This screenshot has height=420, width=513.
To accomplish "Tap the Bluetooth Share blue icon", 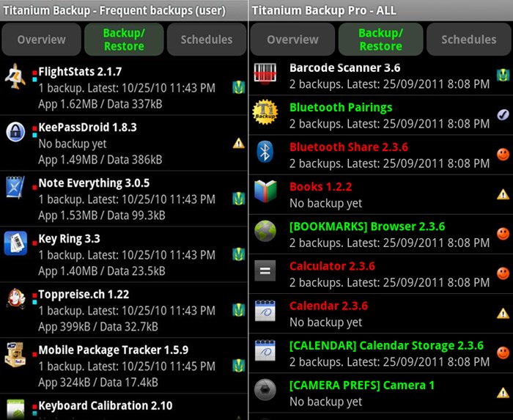I will [x=265, y=152].
